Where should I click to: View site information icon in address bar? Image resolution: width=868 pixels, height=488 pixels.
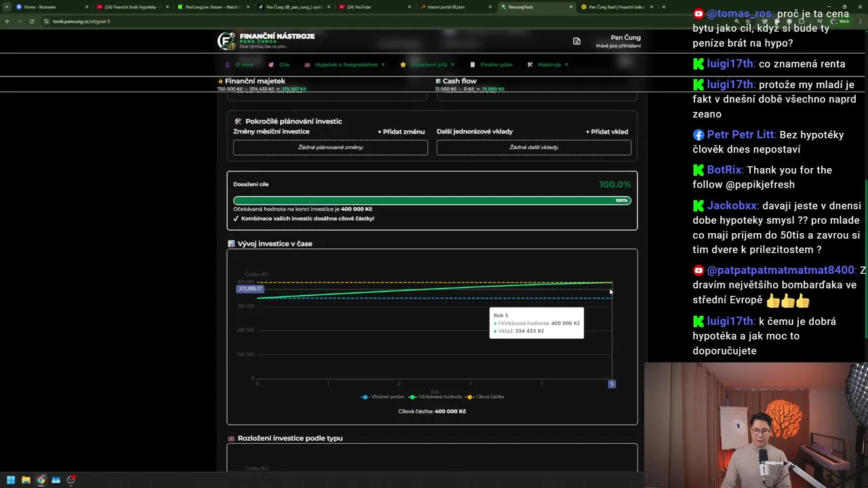47,21
